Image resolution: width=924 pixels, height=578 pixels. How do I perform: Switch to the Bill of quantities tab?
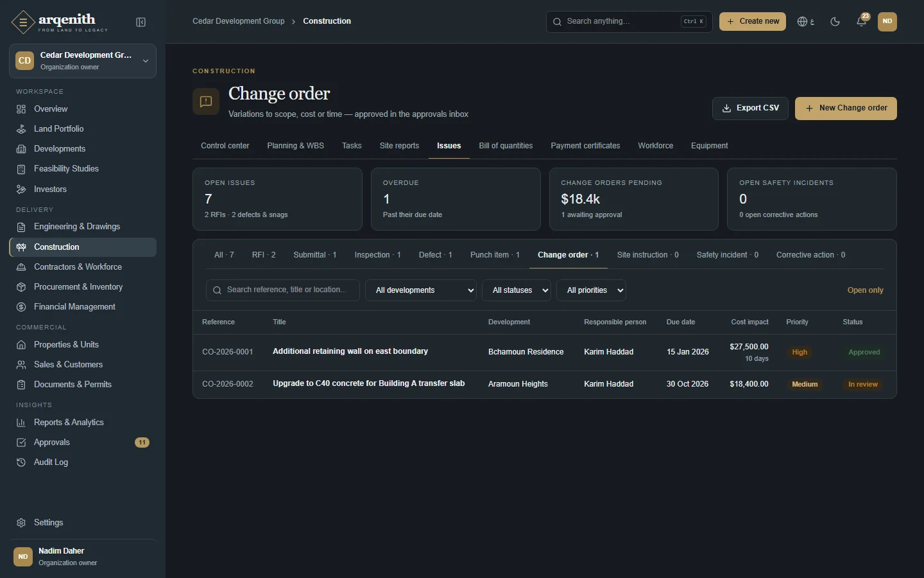506,146
